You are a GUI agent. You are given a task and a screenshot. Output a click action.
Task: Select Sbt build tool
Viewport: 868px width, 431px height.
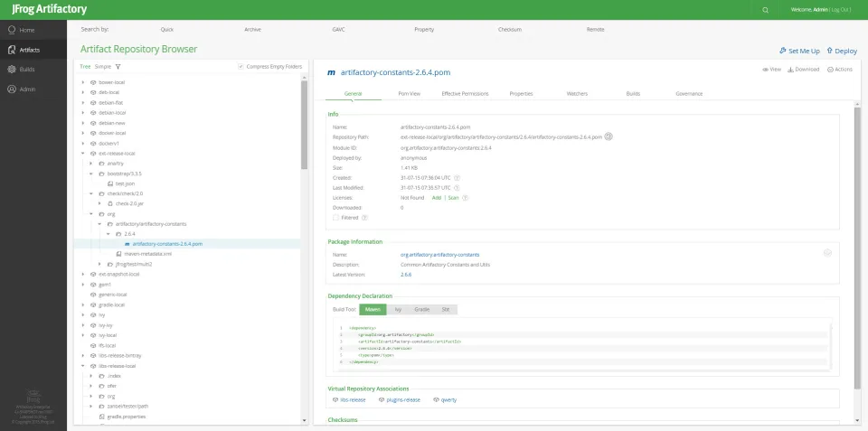pyautogui.click(x=446, y=309)
